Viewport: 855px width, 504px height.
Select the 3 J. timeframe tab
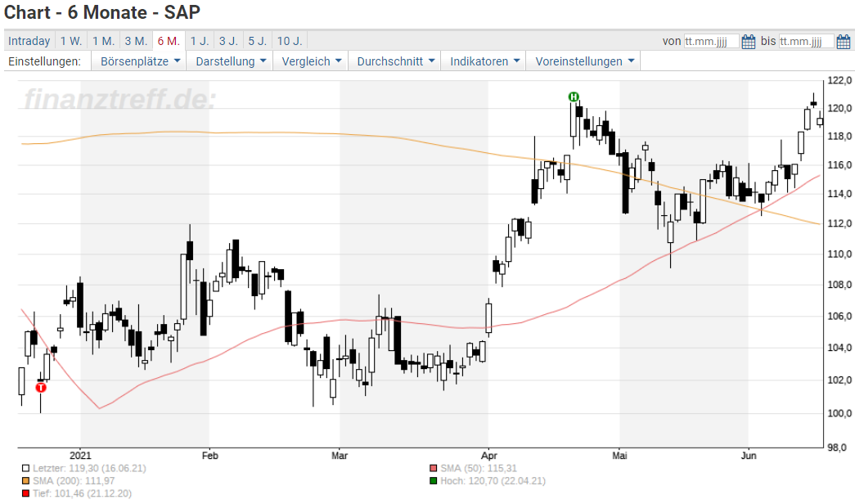tap(228, 41)
